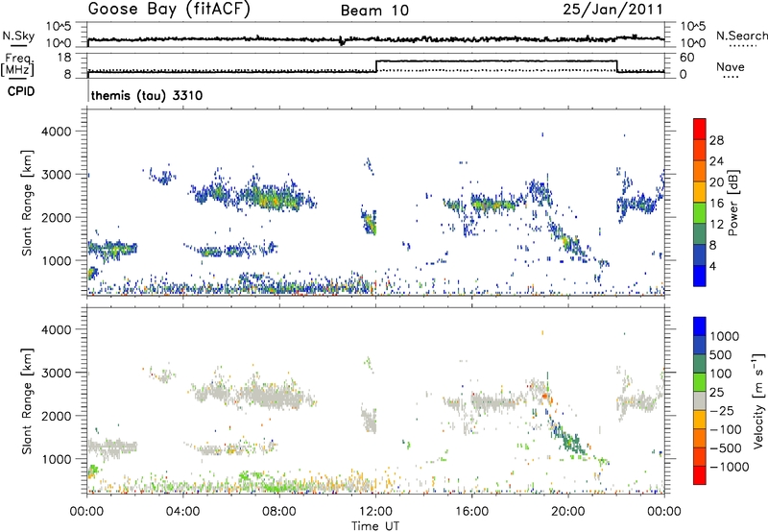Click the '12:00' time tick label
This screenshot has height=532, width=768.
pyautogui.click(x=375, y=512)
